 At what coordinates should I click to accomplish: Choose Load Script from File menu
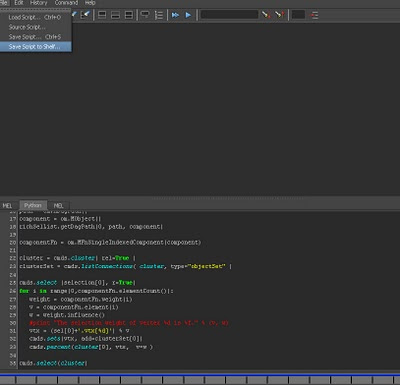[x=35, y=17]
